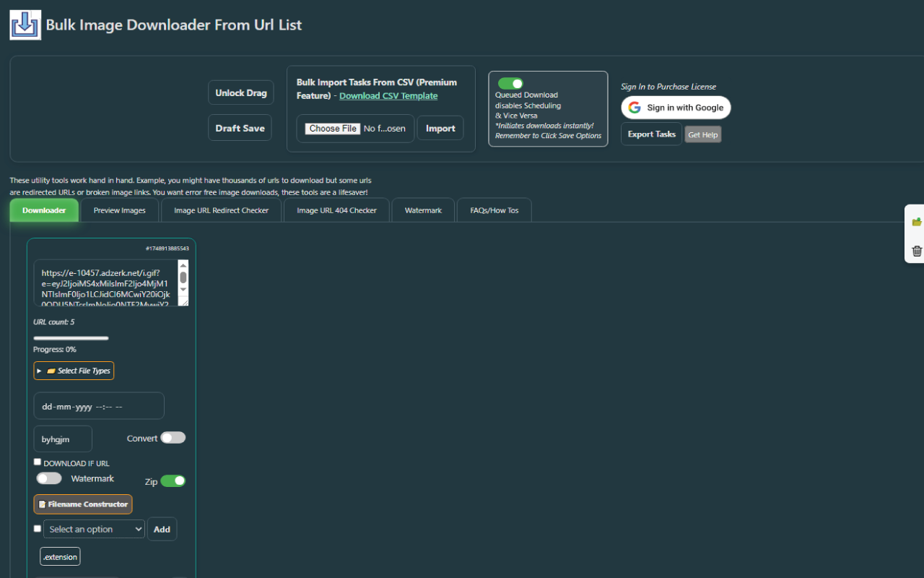This screenshot has height=578, width=924.
Task: Toggle the Queued Download switch
Action: click(x=510, y=84)
